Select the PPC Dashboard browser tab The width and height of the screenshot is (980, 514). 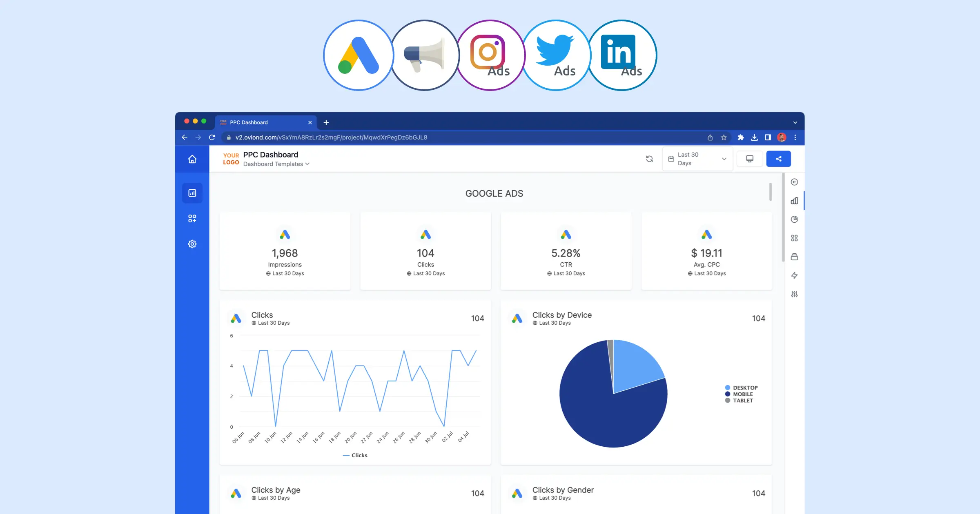tap(266, 122)
